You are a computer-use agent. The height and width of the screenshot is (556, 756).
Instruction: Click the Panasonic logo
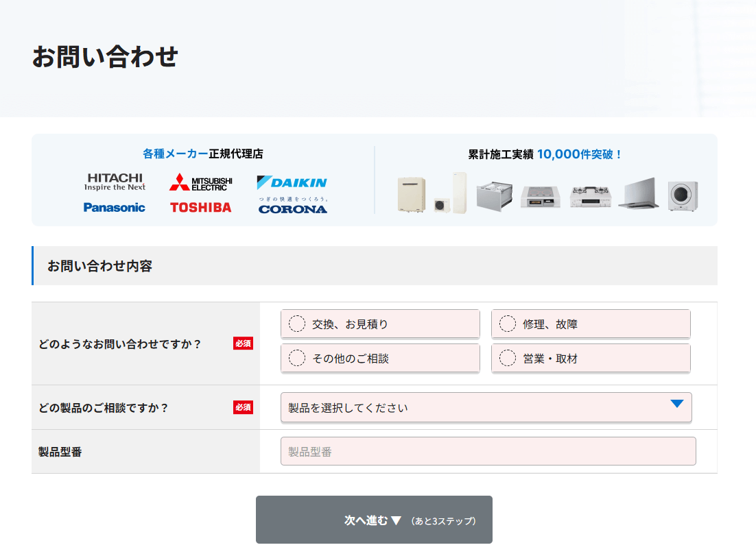click(115, 207)
